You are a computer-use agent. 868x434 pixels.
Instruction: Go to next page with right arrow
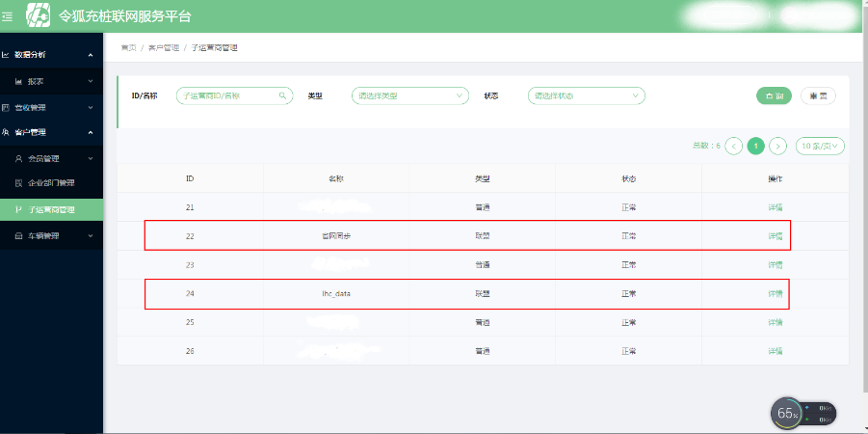click(778, 146)
